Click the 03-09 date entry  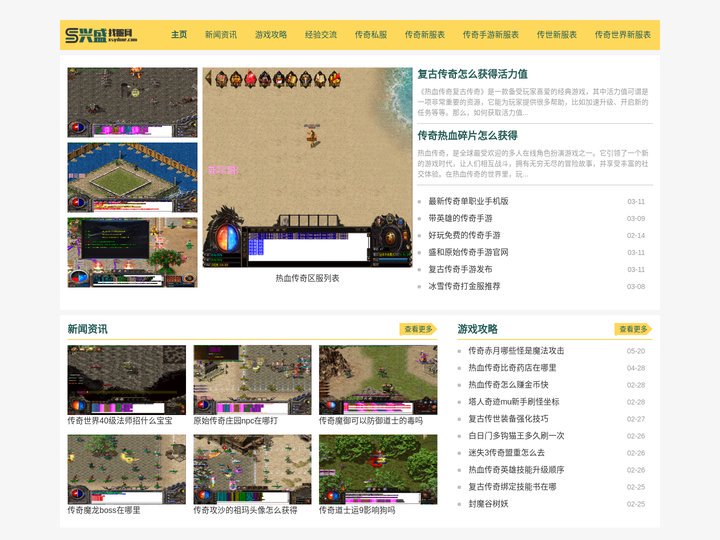pyautogui.click(x=636, y=219)
